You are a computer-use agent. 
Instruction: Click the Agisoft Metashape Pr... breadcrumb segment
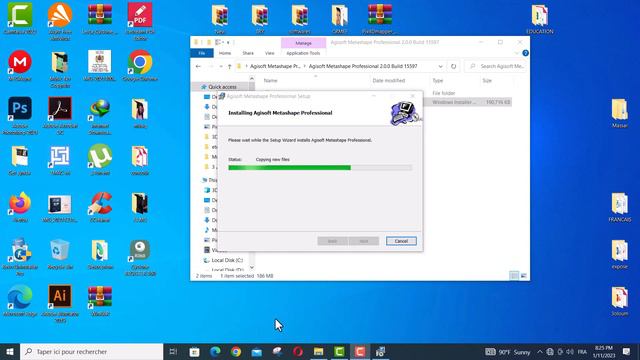coord(275,66)
